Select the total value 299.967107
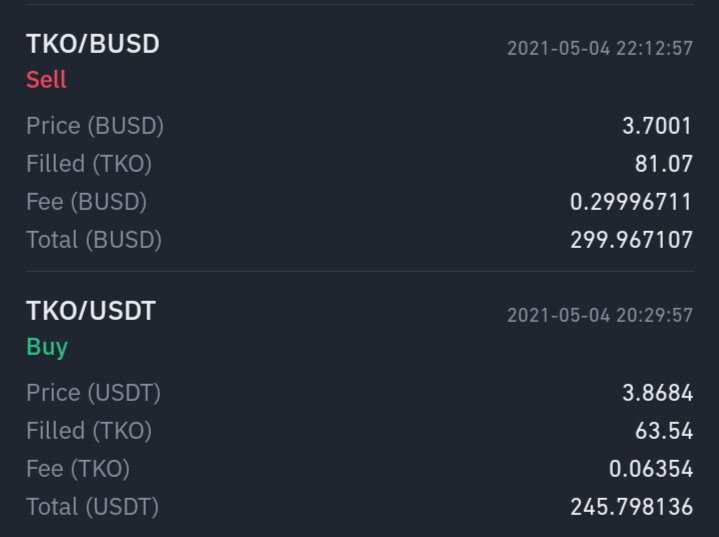 coord(631,240)
